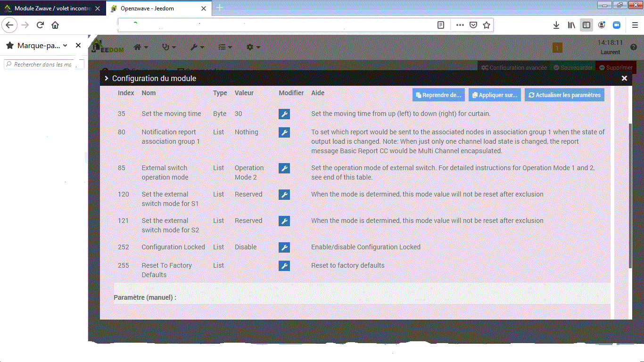The width and height of the screenshot is (644, 362).
Task: Close the Configuration du module dialog
Action: (624, 78)
